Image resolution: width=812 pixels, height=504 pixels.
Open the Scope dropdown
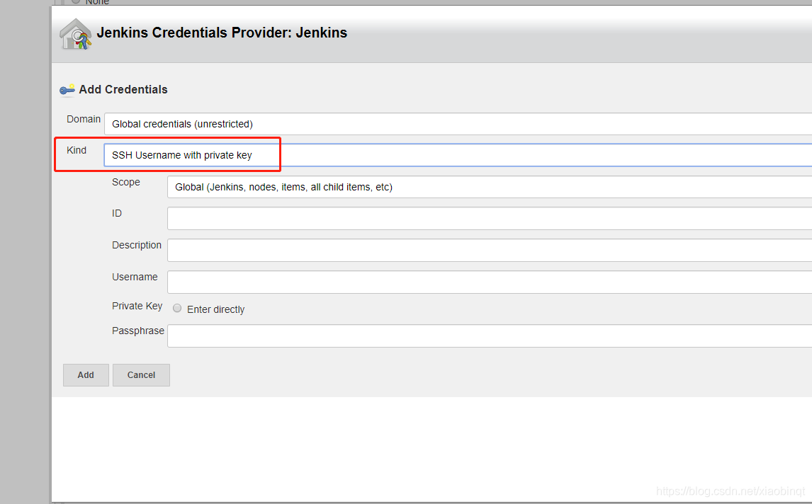click(x=490, y=187)
